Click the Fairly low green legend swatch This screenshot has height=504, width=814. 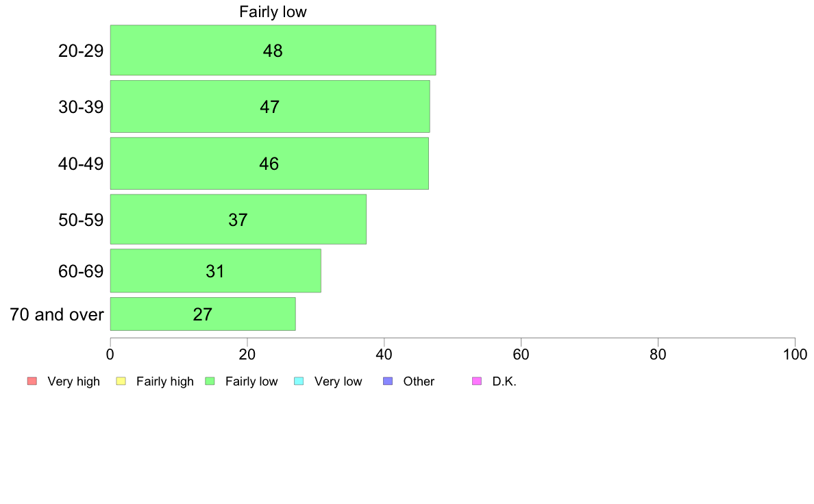point(210,381)
